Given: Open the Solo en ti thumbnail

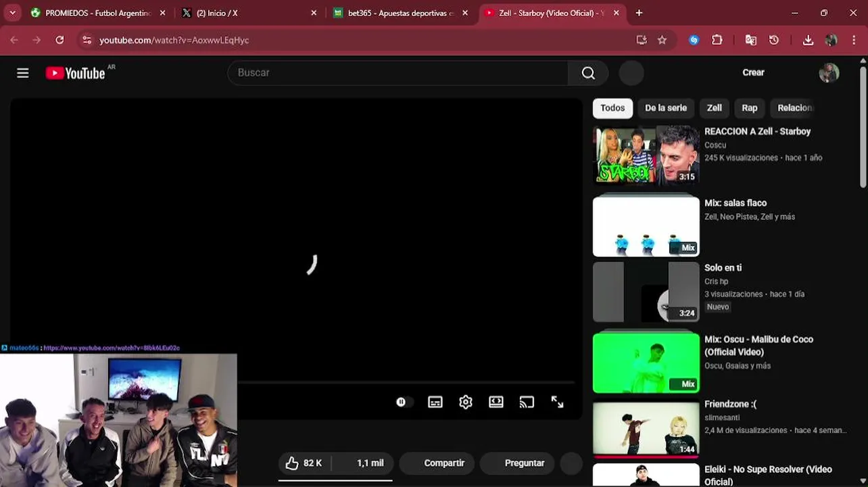Looking at the screenshot, I should point(646,292).
